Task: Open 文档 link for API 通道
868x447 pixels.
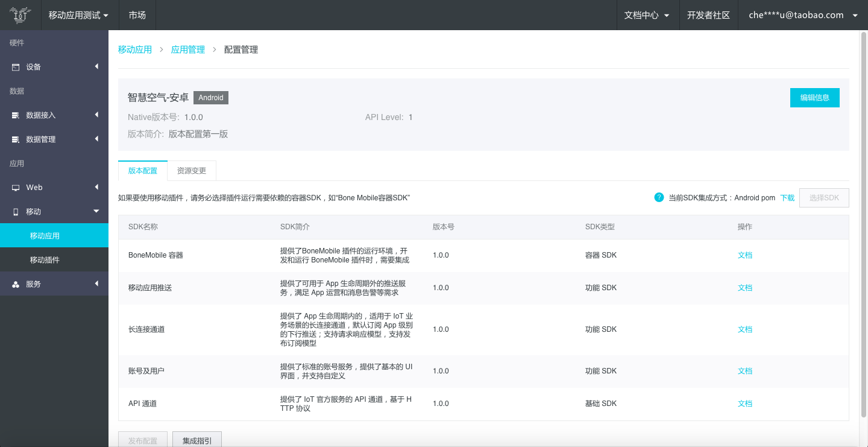Action: (745, 404)
